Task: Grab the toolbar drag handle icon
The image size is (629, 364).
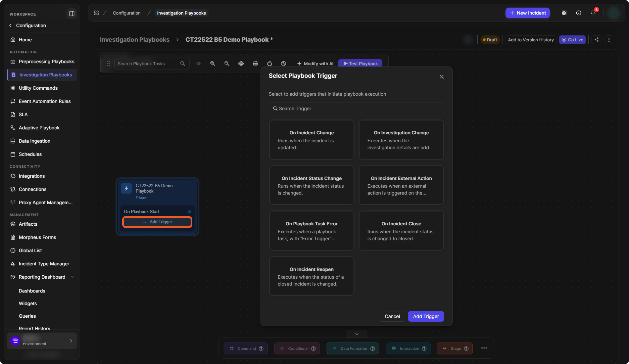Action: point(109,64)
